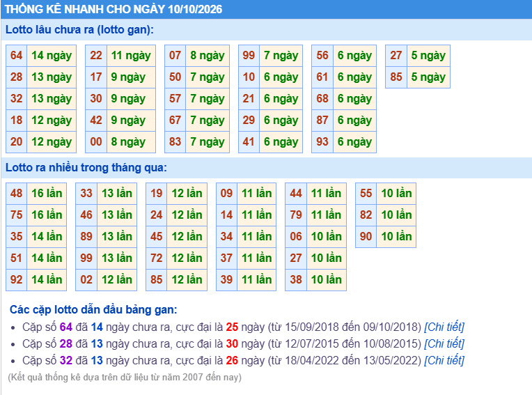The image size is (532, 395).
Task: Select number 56 cell in gan table
Action: coord(322,56)
